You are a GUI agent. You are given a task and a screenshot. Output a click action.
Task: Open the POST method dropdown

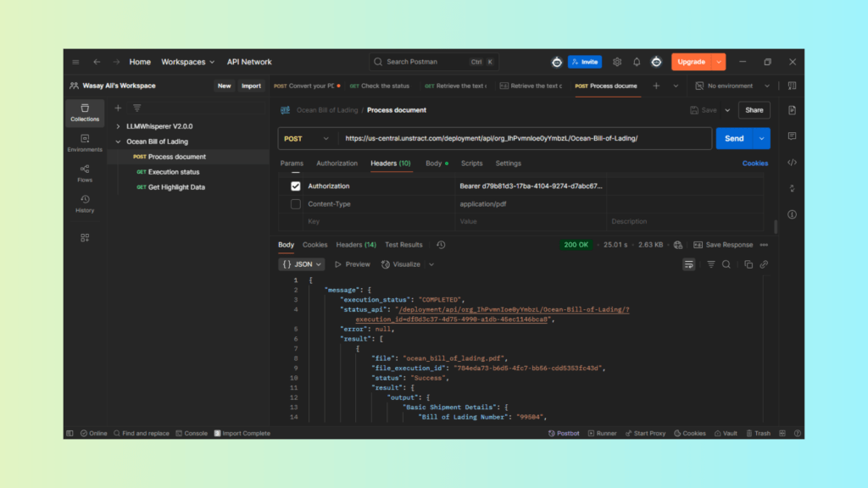307,139
